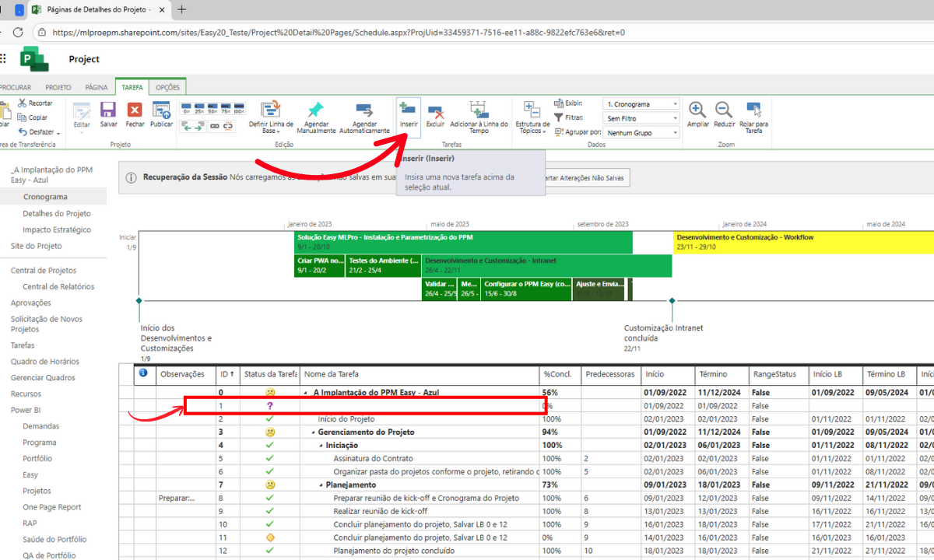Set task to 25% complete
934x560 pixels.
[x=200, y=110]
